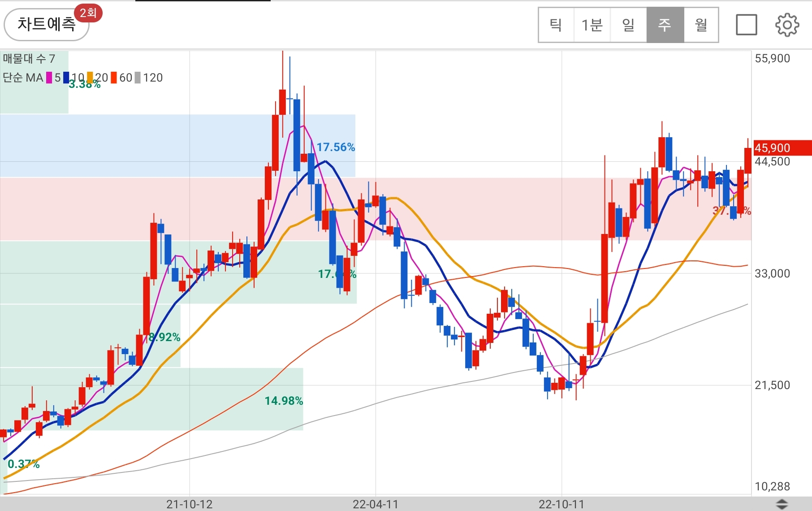Switch to the 월 monthly tab
The width and height of the screenshot is (812, 511).
tap(701, 25)
